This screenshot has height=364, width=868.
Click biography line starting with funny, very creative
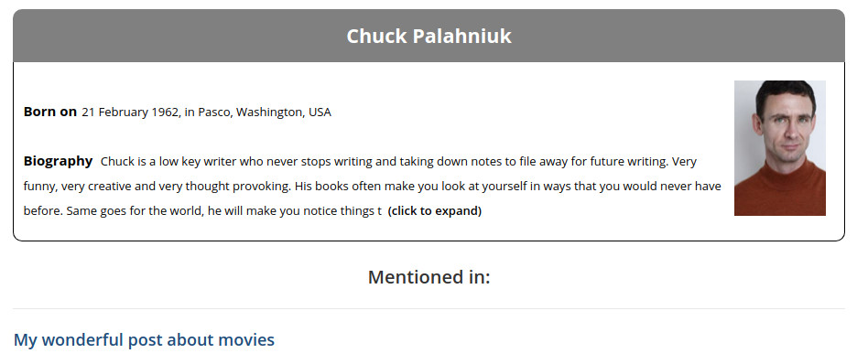point(372,187)
